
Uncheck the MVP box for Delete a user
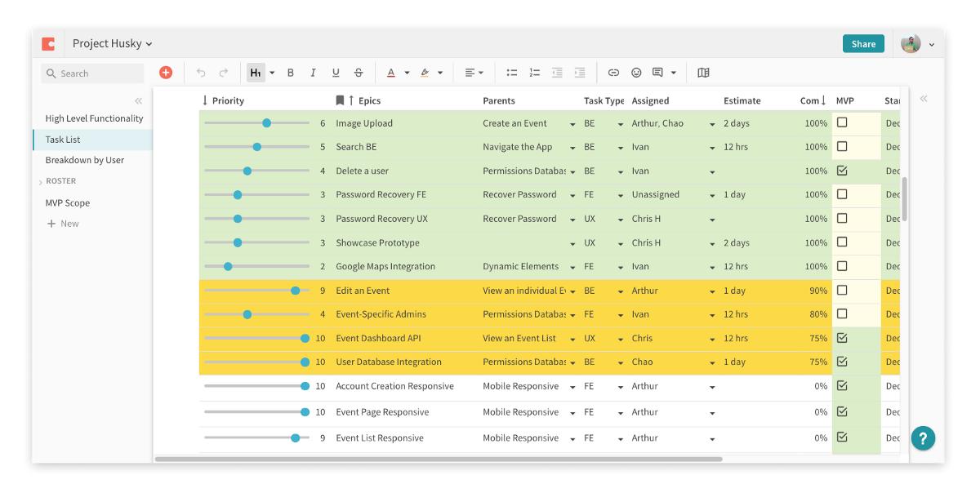click(842, 171)
